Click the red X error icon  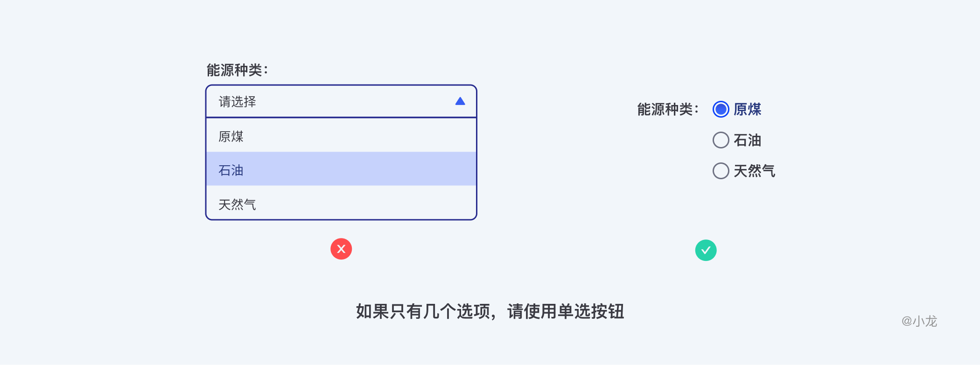(x=341, y=249)
